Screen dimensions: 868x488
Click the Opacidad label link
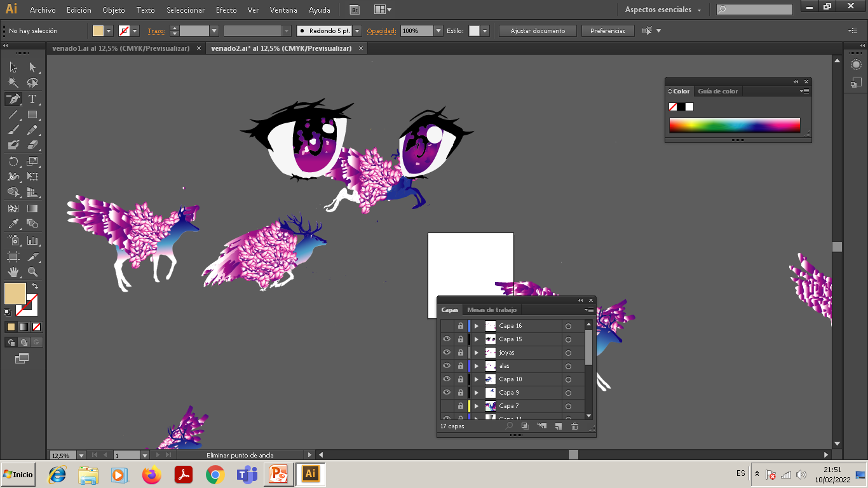[x=381, y=30]
